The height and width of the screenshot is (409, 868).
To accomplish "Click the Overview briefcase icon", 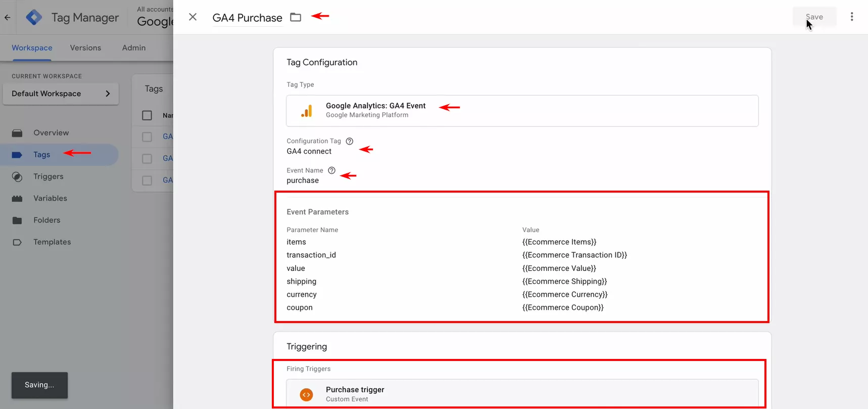I will pyautogui.click(x=17, y=133).
